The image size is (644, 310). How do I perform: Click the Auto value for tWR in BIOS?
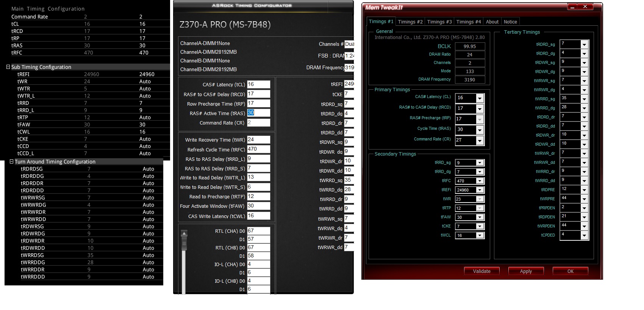[x=145, y=81]
